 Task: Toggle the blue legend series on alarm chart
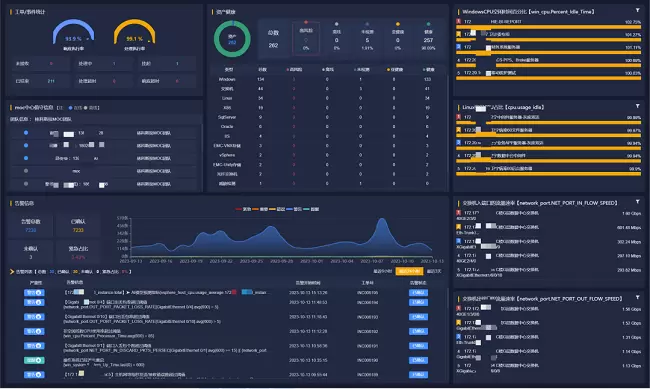pyautogui.click(x=294, y=209)
